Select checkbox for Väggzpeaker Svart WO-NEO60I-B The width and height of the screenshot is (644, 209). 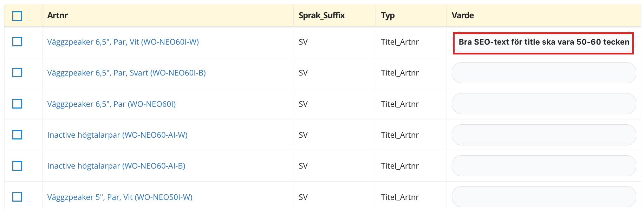click(17, 73)
